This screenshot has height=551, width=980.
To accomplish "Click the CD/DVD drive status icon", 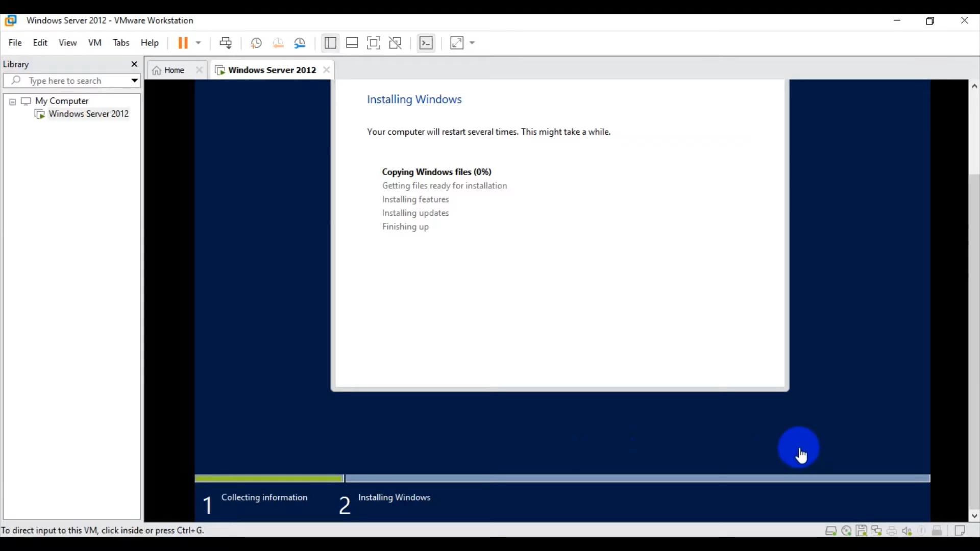I will 846,531.
